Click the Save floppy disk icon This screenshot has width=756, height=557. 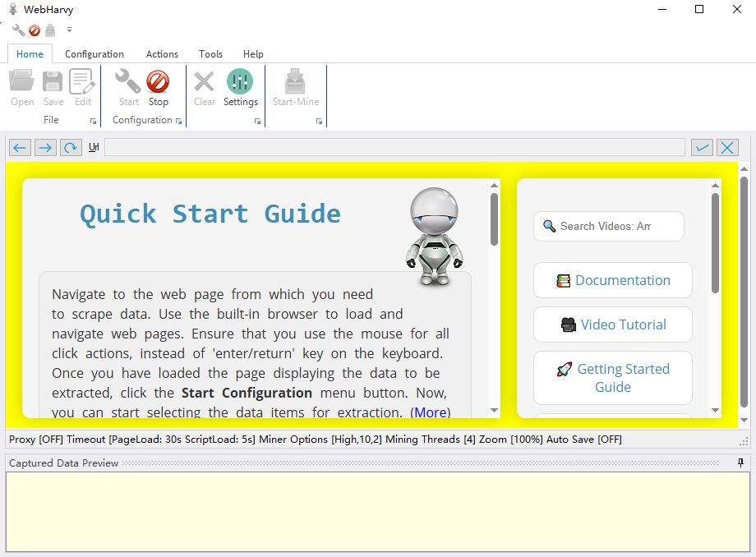pos(53,81)
